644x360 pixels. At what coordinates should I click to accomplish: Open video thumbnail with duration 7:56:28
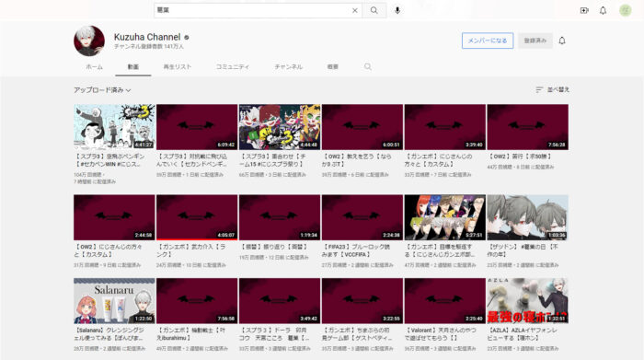(528, 126)
